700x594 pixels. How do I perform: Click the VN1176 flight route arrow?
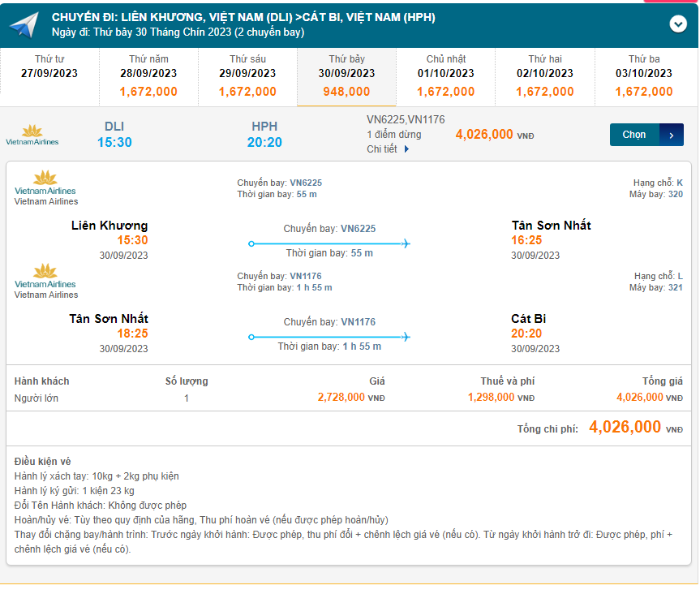tap(329, 336)
